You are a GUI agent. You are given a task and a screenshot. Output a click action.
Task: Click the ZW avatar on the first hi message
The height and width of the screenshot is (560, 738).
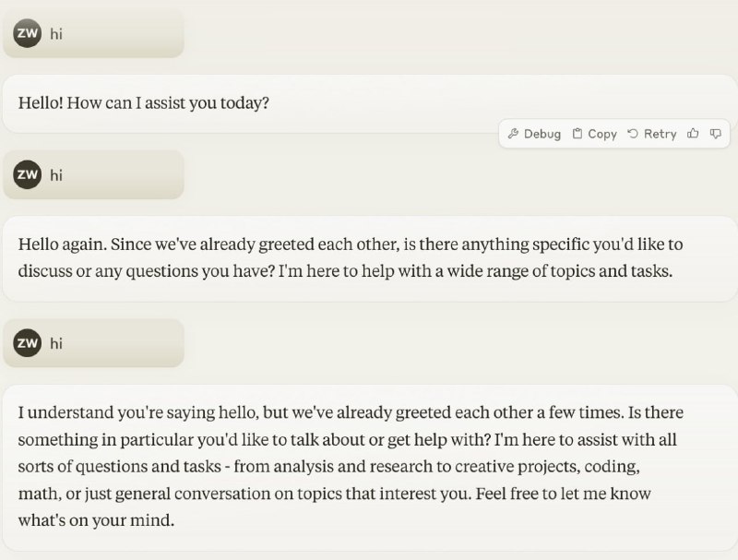28,33
